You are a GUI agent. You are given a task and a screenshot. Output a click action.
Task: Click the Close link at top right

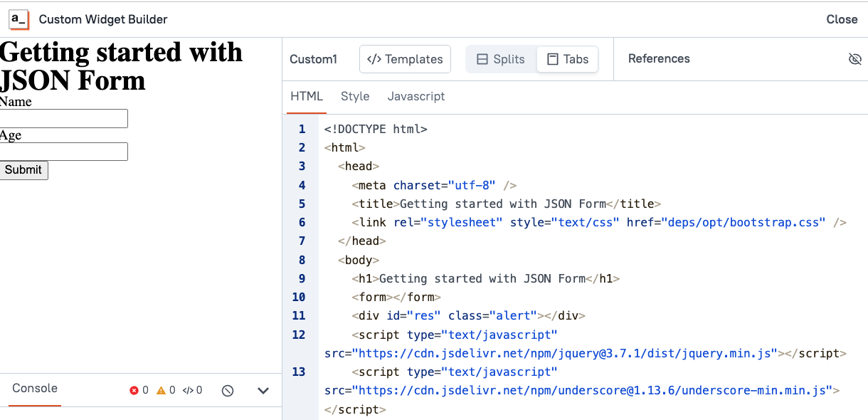[842, 19]
